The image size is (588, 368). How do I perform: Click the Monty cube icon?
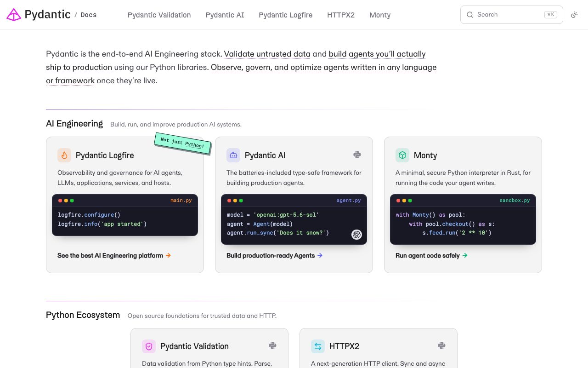click(x=402, y=155)
